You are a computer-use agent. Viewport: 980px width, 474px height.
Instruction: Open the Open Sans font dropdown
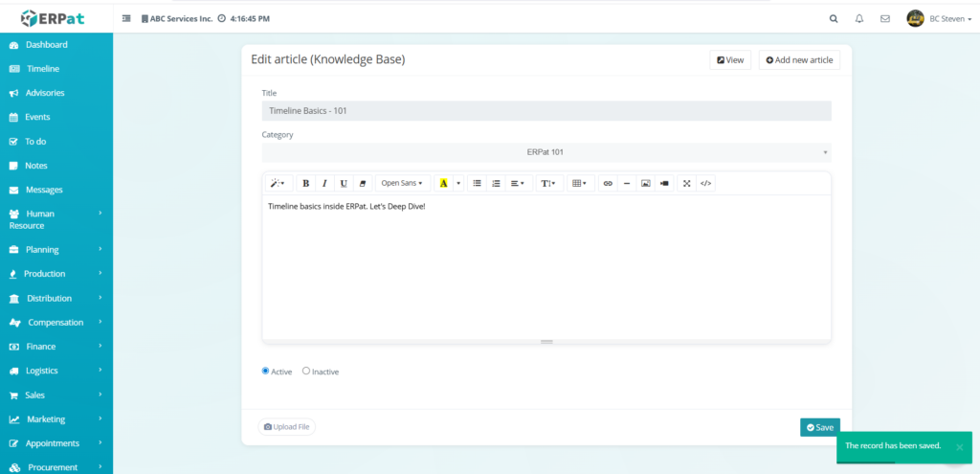tap(401, 183)
